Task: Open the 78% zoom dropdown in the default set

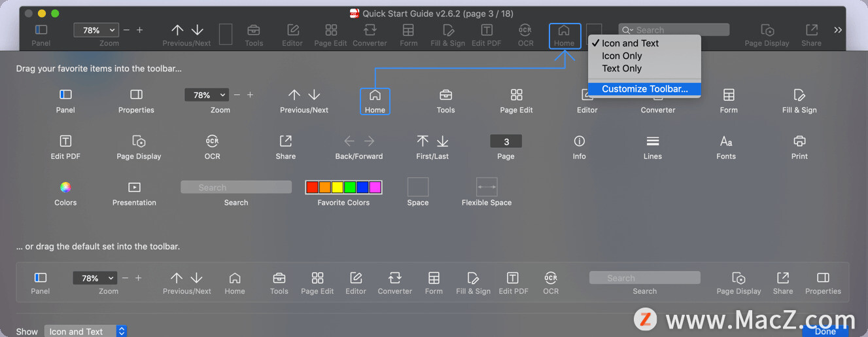Action: [95, 278]
